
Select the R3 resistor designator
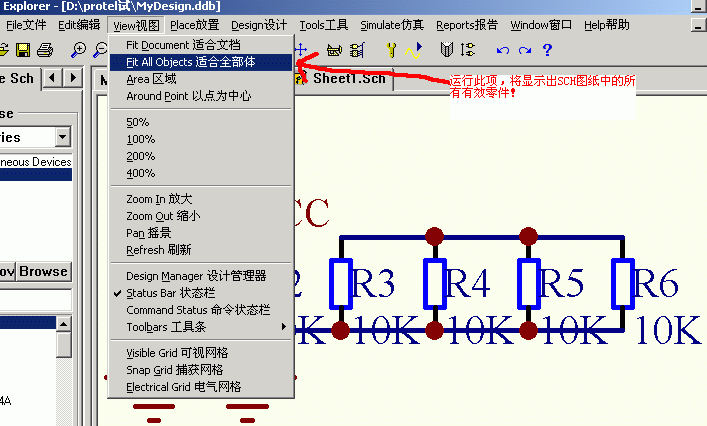[x=372, y=283]
